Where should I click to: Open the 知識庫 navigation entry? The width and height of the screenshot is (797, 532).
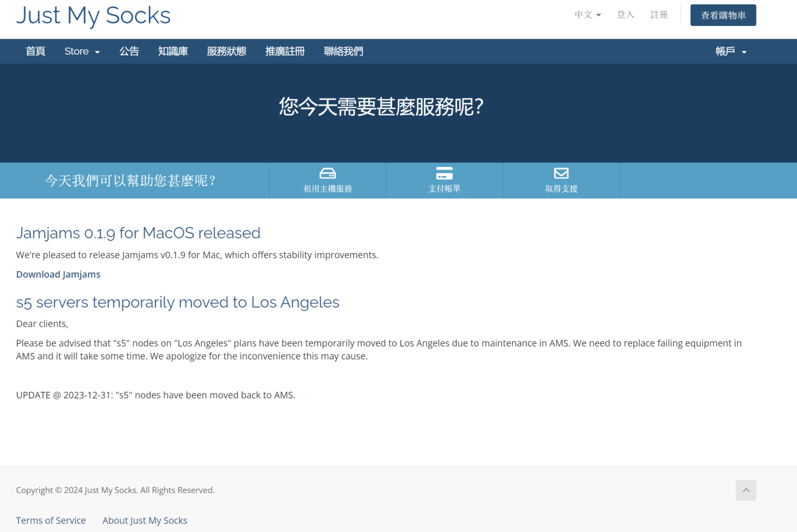[x=173, y=51]
